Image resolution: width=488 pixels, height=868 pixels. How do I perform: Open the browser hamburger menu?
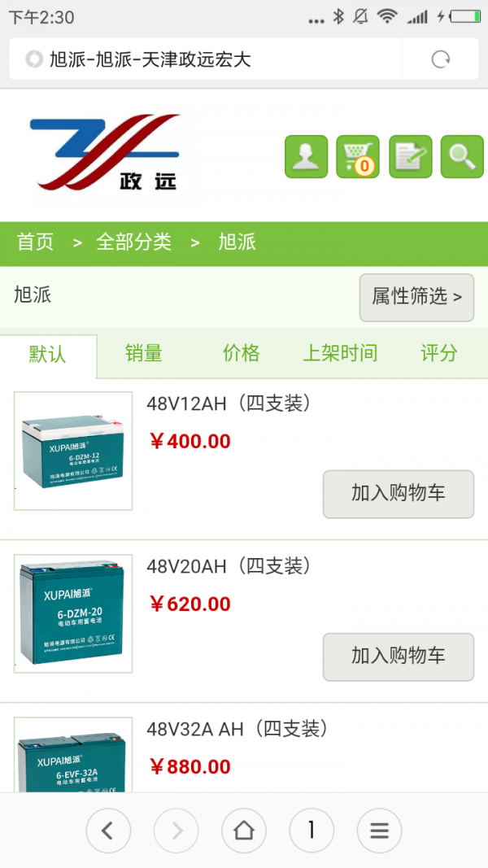tap(379, 831)
